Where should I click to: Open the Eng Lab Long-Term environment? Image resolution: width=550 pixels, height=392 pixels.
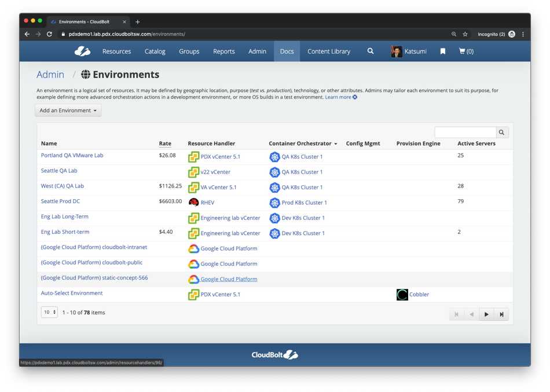click(64, 217)
